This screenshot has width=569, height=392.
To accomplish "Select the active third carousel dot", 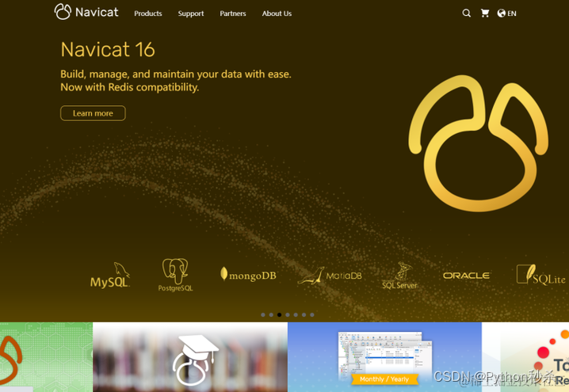I will 280,314.
